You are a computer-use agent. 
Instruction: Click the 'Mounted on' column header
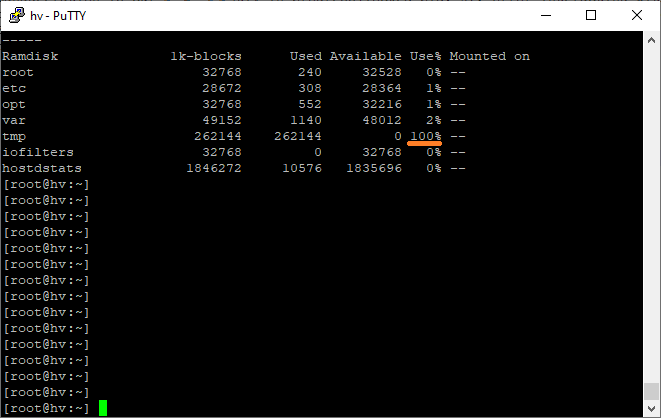coord(490,56)
